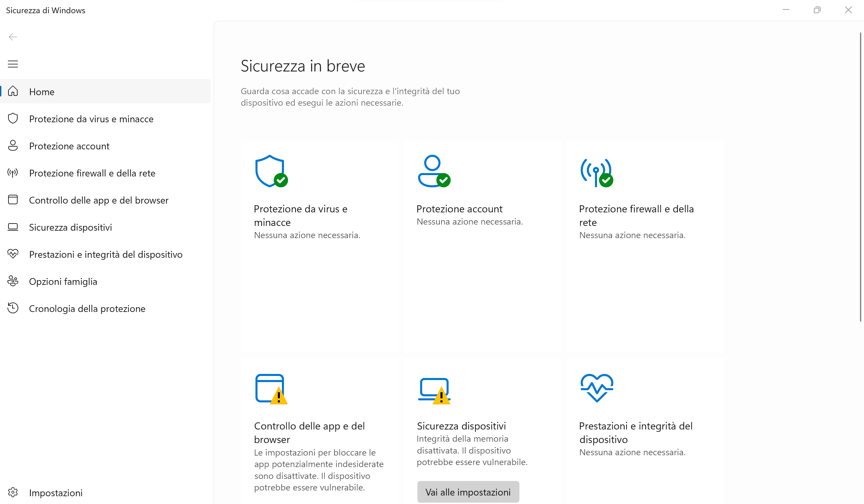Open Controllo delle app e del browser sidebar item
Screen dimensions: 864x504
pos(99,200)
